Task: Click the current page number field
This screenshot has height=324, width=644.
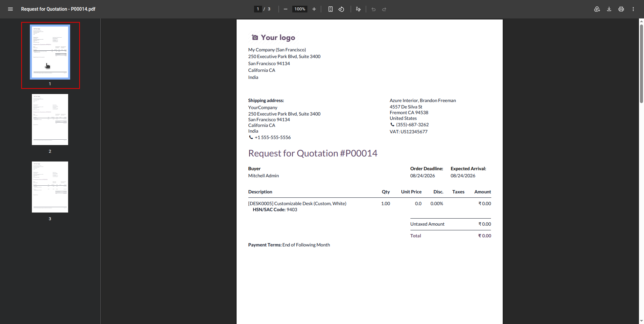Action: click(x=258, y=9)
